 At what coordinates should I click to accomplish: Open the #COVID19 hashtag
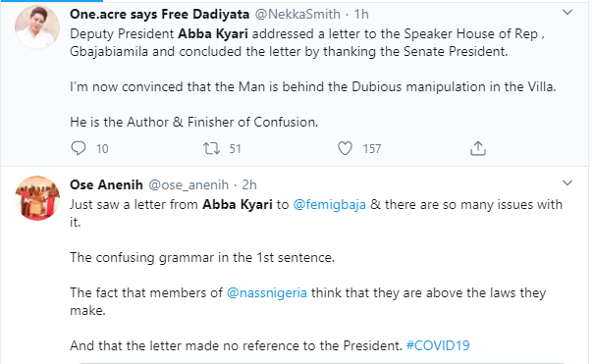click(x=438, y=345)
